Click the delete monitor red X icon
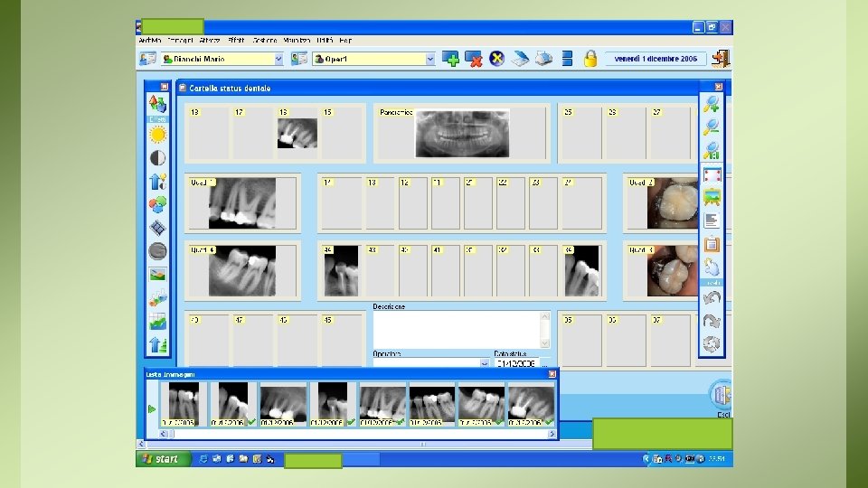Image resolution: width=868 pixels, height=488 pixels. [x=473, y=59]
